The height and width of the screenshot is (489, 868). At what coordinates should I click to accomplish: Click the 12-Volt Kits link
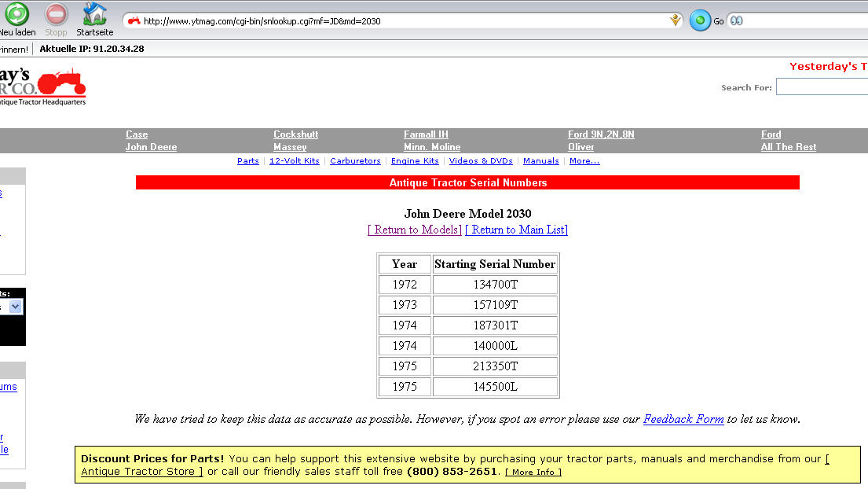(x=294, y=161)
